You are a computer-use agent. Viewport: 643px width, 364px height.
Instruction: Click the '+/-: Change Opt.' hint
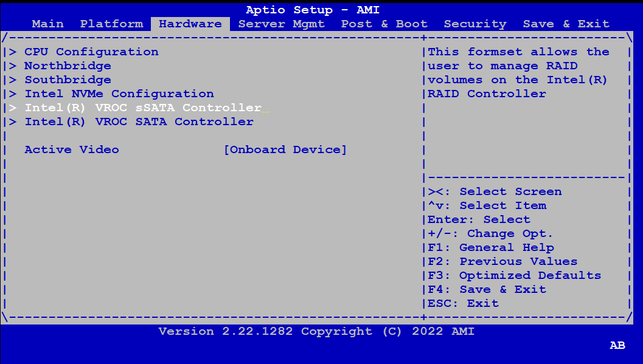[x=490, y=233]
